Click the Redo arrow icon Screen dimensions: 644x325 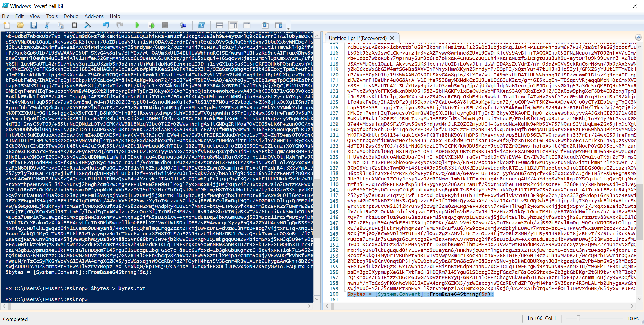[x=120, y=25]
